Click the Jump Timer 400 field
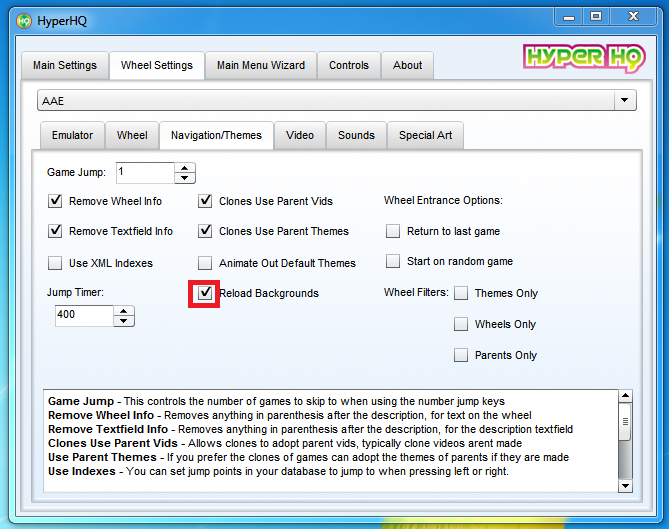 point(84,316)
